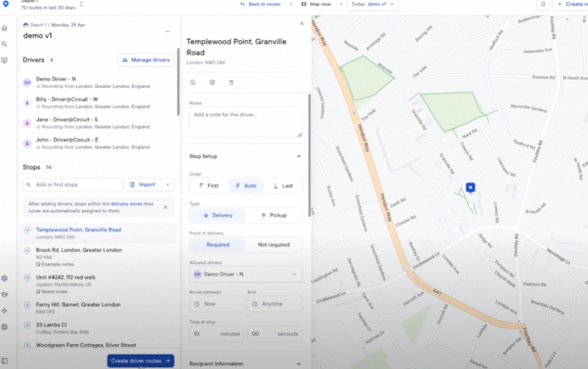
Task: Click the time at stop minutes field
Action: (x=217, y=334)
